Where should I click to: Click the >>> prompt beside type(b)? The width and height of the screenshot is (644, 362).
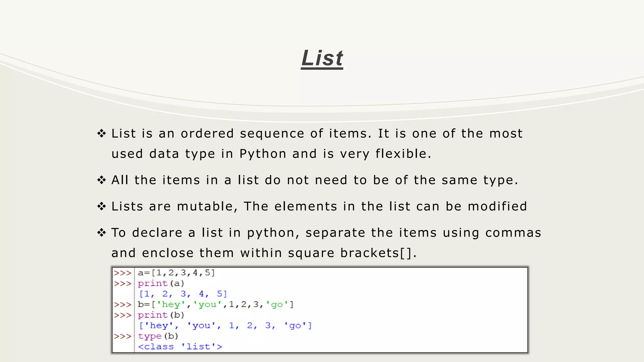coord(123,336)
